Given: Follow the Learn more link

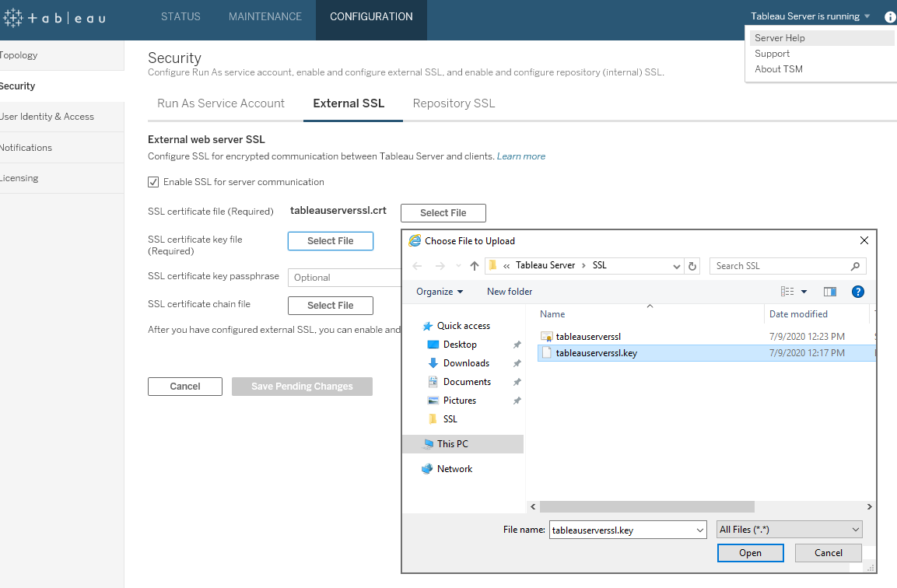Looking at the screenshot, I should coord(520,156).
